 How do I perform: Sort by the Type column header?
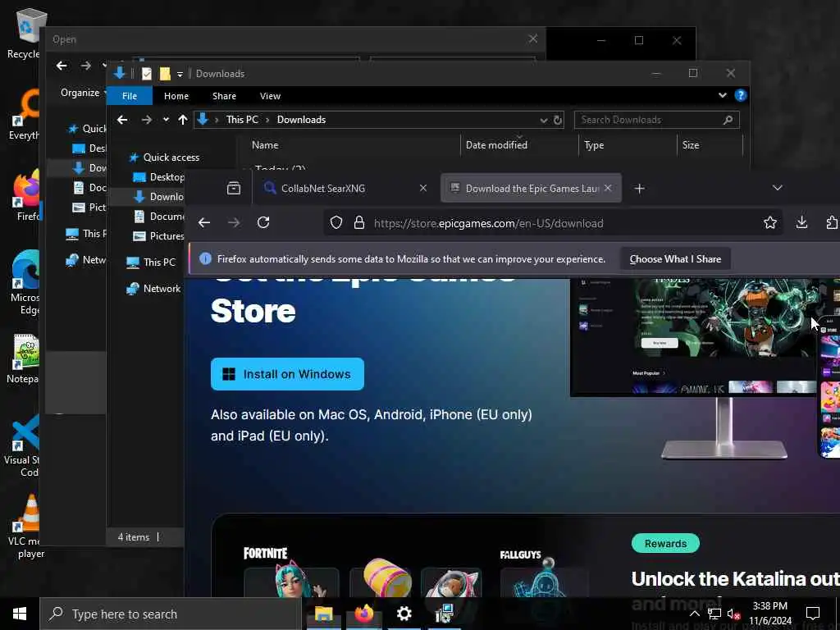click(594, 145)
